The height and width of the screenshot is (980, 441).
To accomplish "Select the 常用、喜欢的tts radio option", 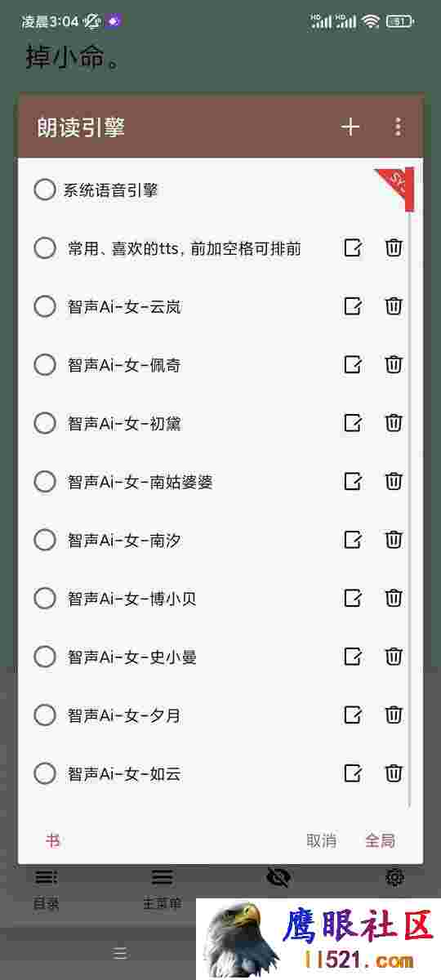I will 45,248.
